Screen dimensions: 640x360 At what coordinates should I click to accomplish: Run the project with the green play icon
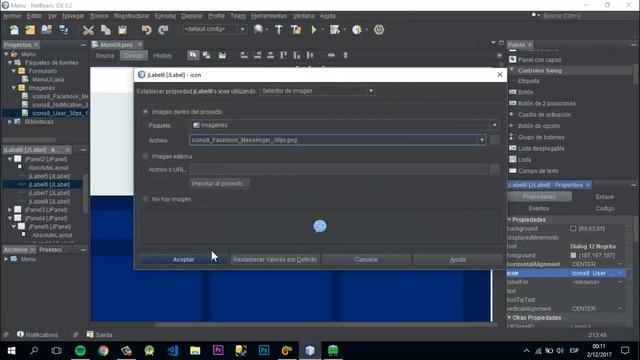tap(313, 30)
